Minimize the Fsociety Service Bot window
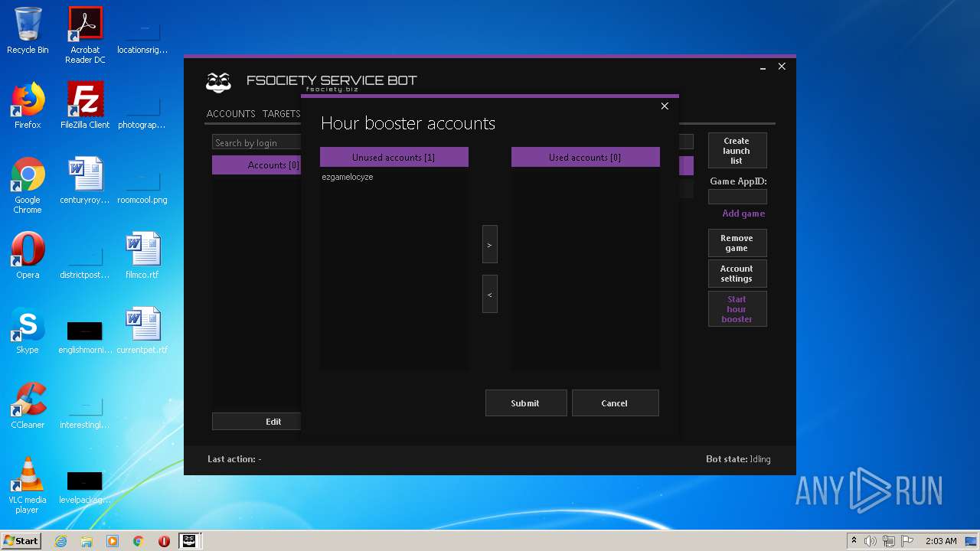The height and width of the screenshot is (551, 980). [x=763, y=67]
